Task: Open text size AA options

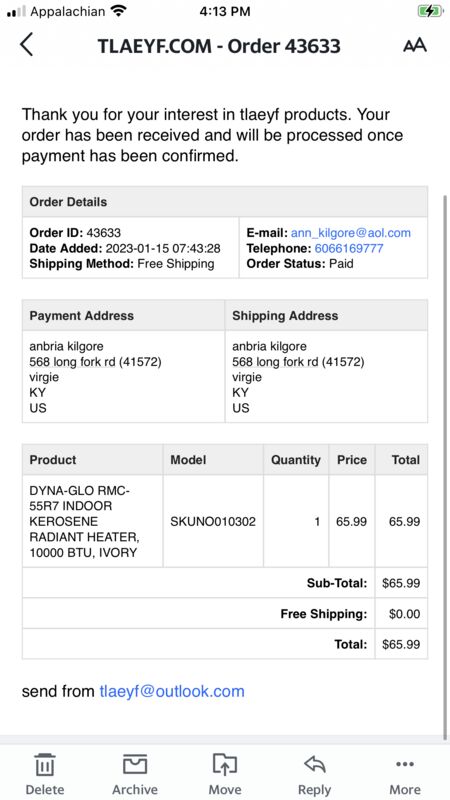Action: click(414, 45)
